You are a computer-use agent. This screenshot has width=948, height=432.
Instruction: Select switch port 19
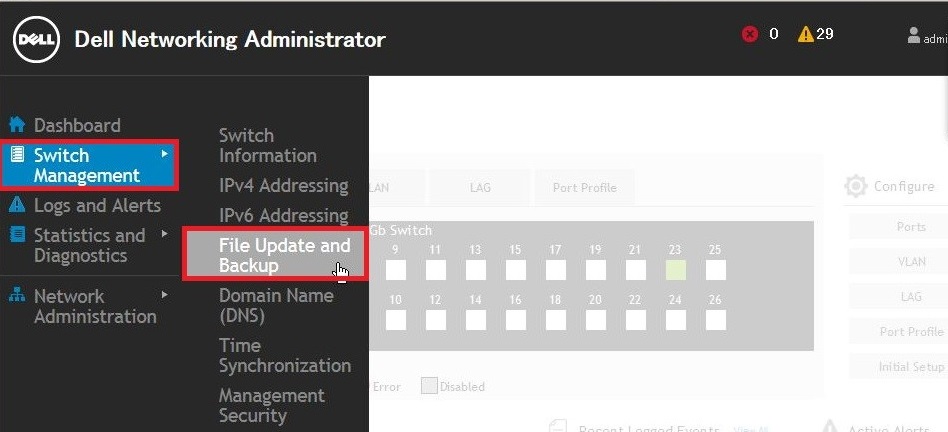596,270
